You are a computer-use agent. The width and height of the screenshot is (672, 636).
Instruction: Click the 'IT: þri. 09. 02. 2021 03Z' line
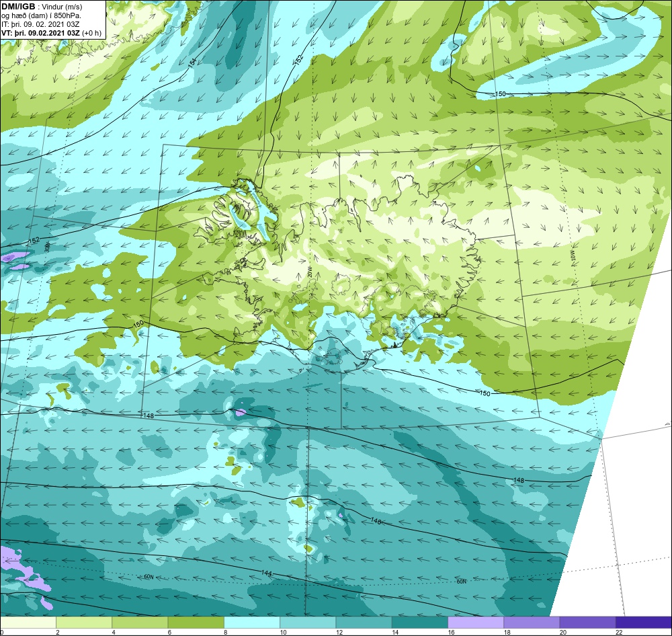point(41,24)
